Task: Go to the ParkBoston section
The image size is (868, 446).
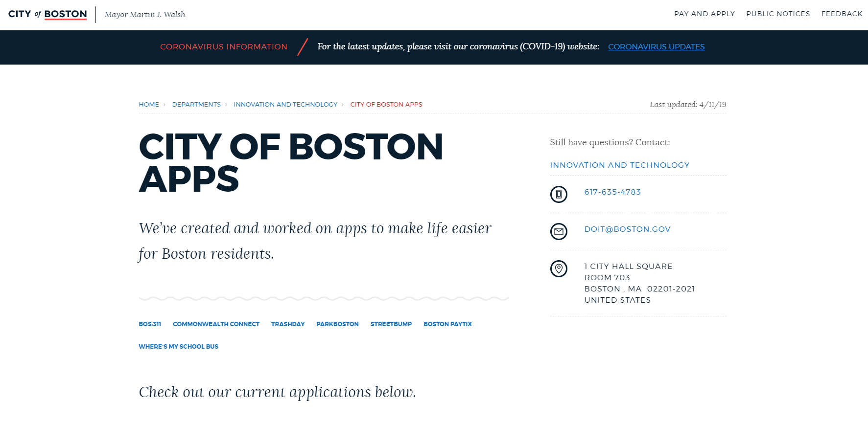Action: click(337, 324)
